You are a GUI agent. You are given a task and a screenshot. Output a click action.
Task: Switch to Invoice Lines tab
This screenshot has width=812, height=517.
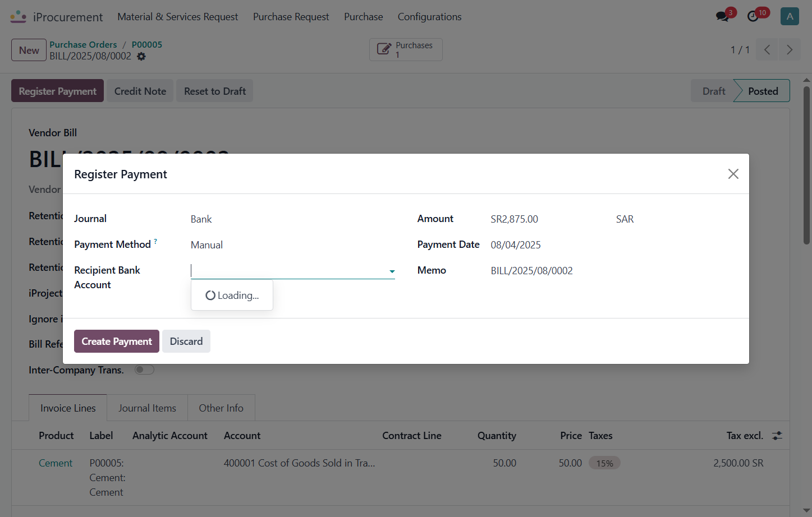[68, 408]
